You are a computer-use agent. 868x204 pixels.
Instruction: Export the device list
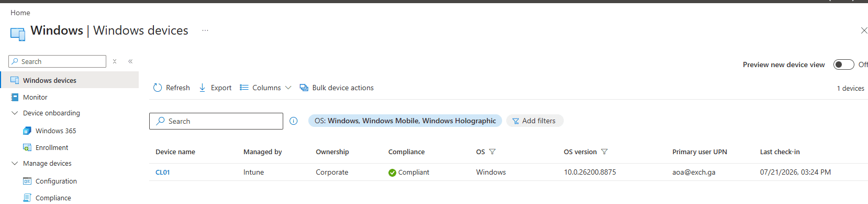click(215, 88)
